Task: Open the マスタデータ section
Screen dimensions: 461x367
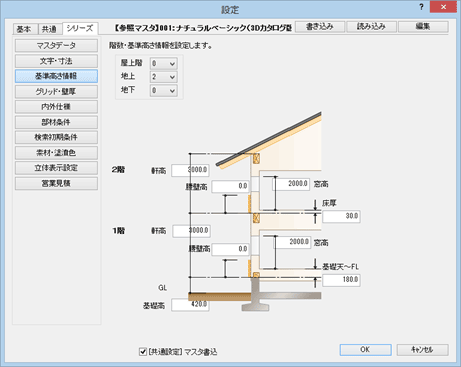Action: (56, 46)
